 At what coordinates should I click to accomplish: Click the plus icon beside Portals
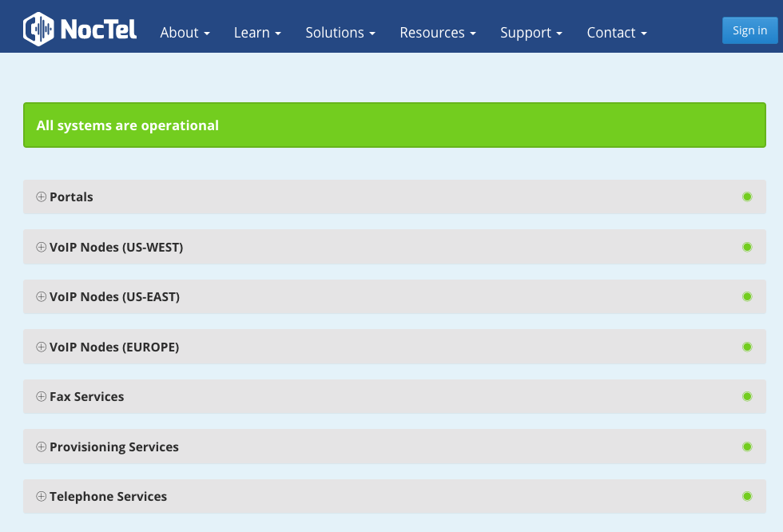click(x=42, y=197)
